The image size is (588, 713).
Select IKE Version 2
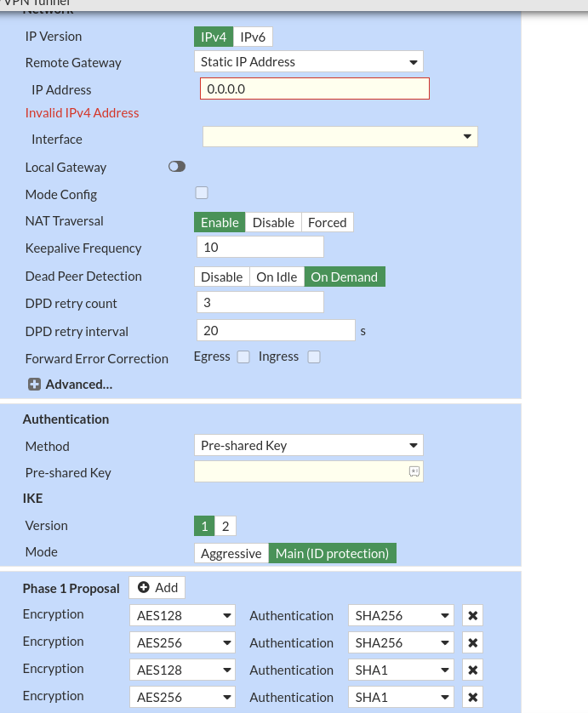225,526
